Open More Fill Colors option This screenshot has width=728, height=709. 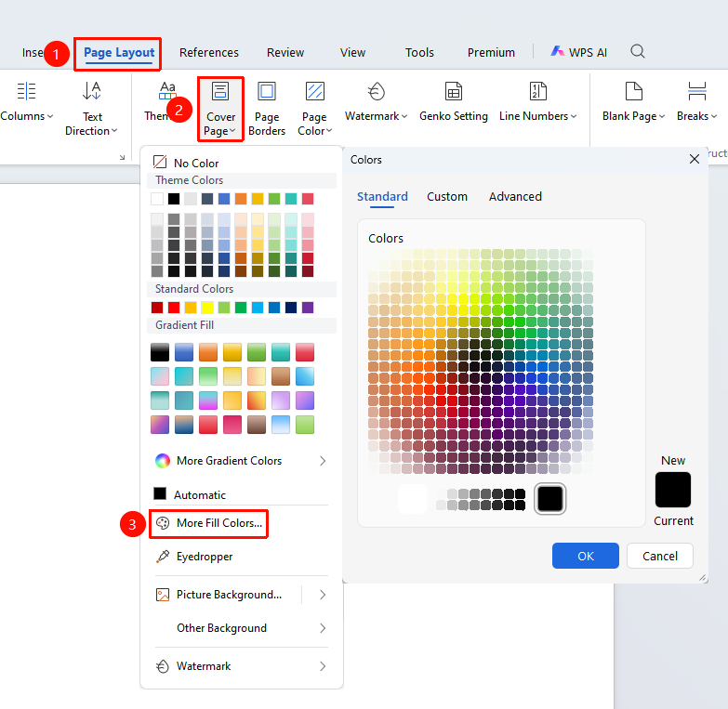point(208,523)
